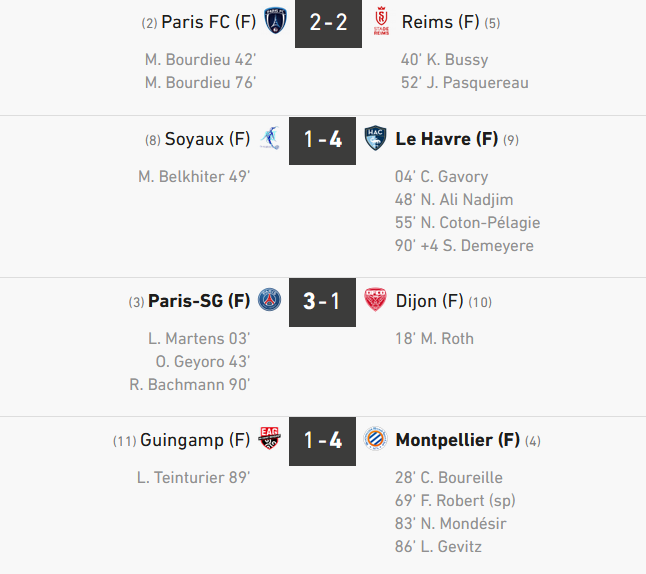The height and width of the screenshot is (574, 646).
Task: Open the Reims (F) team link
Action: pos(440,22)
